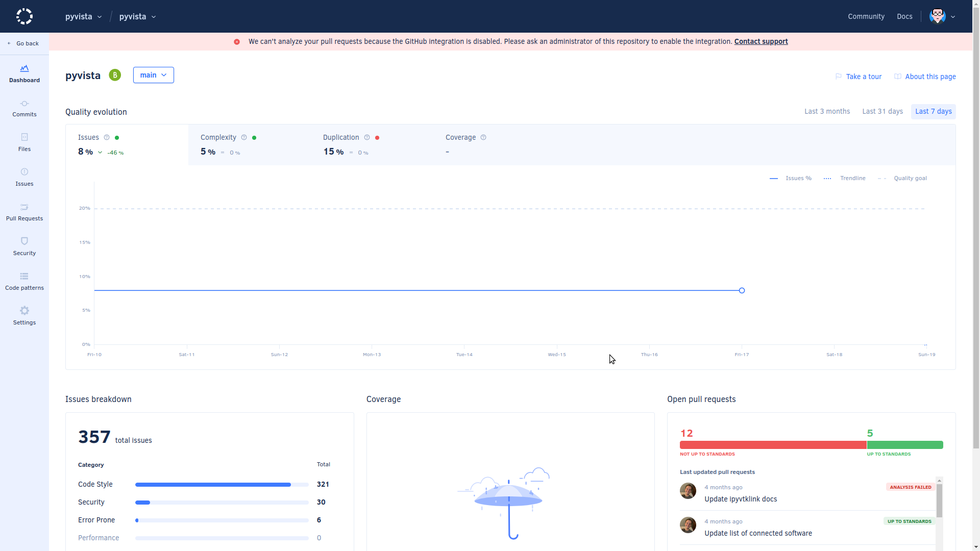The image size is (980, 551).
Task: Open the Code patterns list icon
Action: point(24,277)
